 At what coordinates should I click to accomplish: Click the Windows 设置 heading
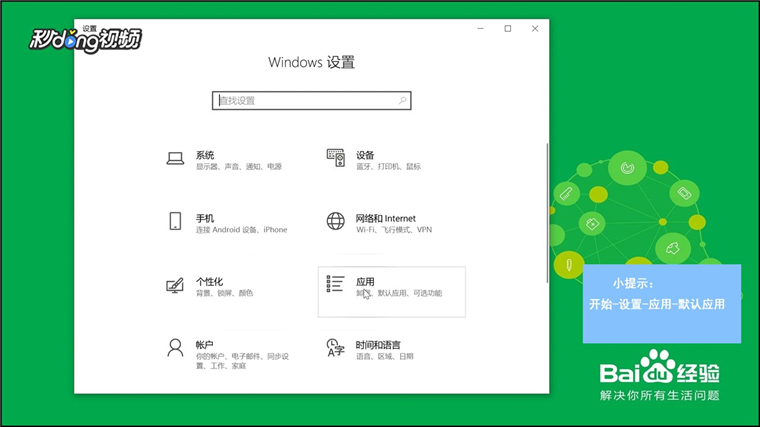[x=312, y=62]
